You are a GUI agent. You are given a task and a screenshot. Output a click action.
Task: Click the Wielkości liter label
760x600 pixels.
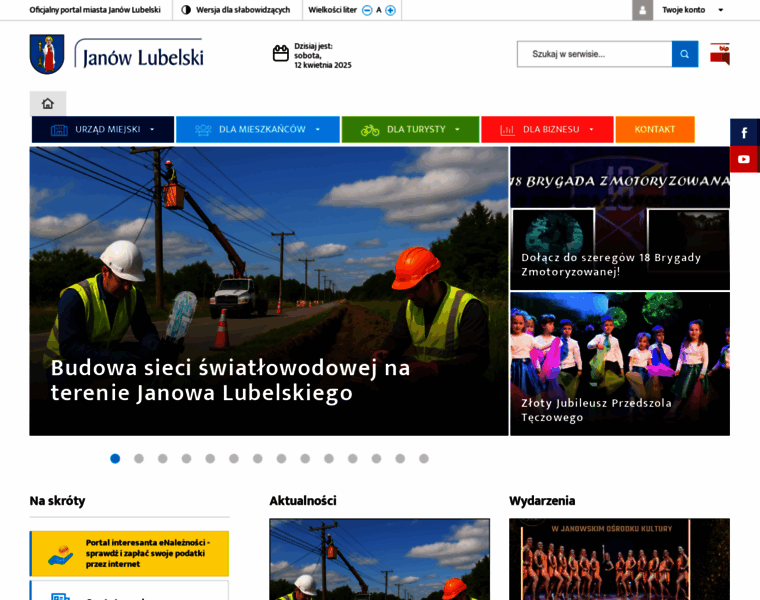[x=332, y=10]
